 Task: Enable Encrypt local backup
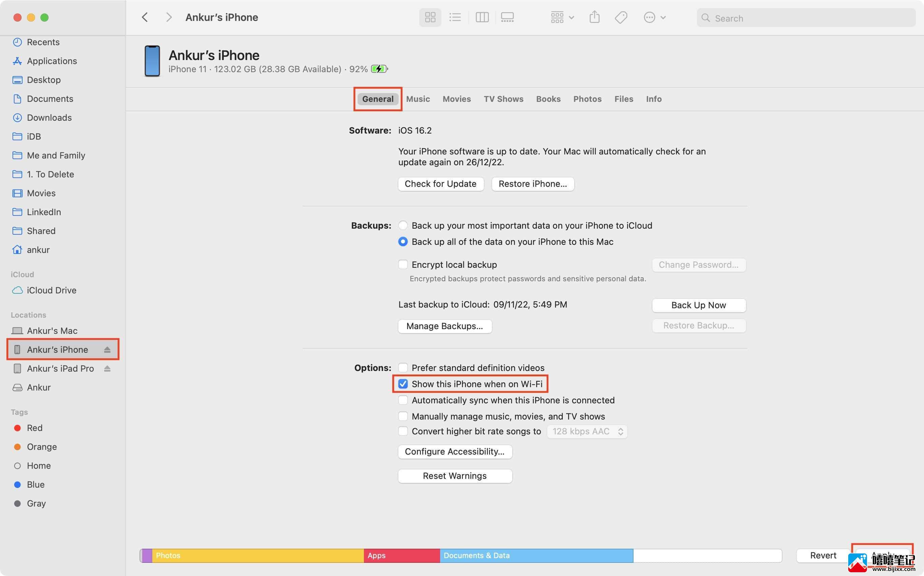pos(403,264)
